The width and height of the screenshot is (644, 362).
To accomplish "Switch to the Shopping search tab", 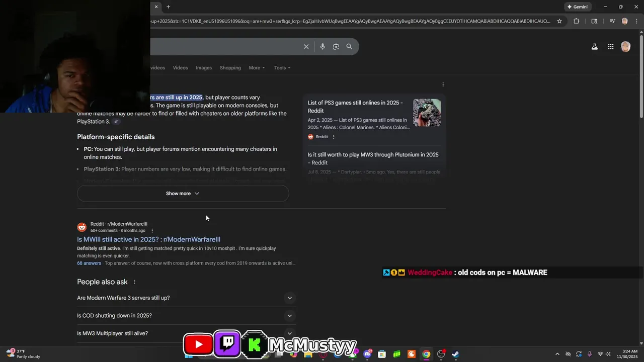I will click(230, 68).
